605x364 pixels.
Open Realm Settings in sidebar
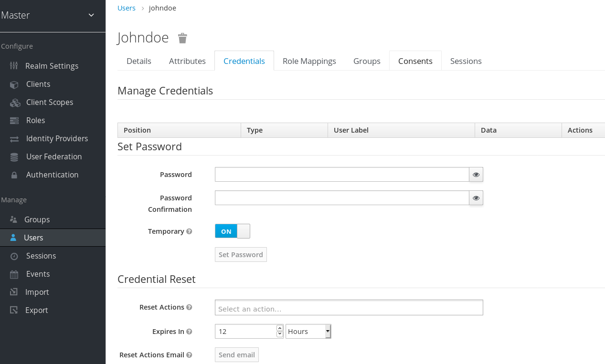(53, 66)
